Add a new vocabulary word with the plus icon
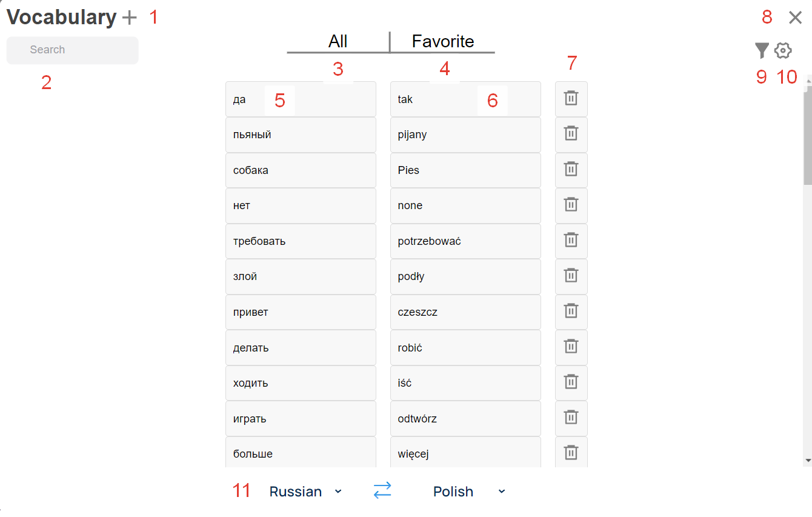The width and height of the screenshot is (812, 517). pos(128,17)
